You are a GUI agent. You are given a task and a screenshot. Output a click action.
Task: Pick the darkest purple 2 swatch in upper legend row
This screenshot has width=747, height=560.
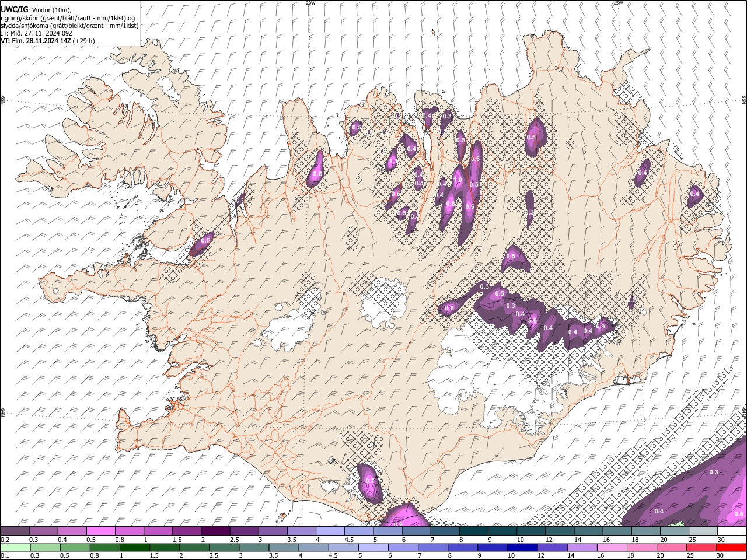coord(215,531)
